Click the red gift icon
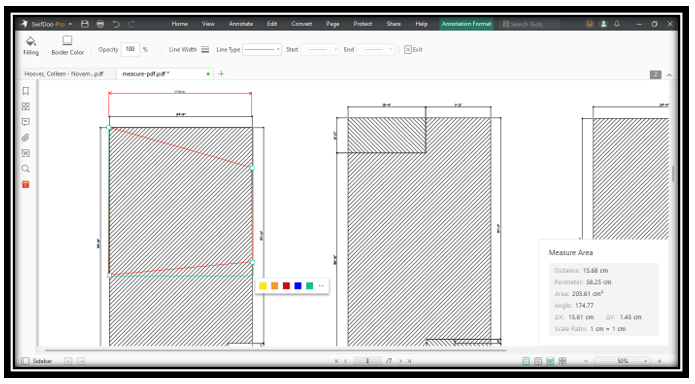695x384 pixels. 26,184
